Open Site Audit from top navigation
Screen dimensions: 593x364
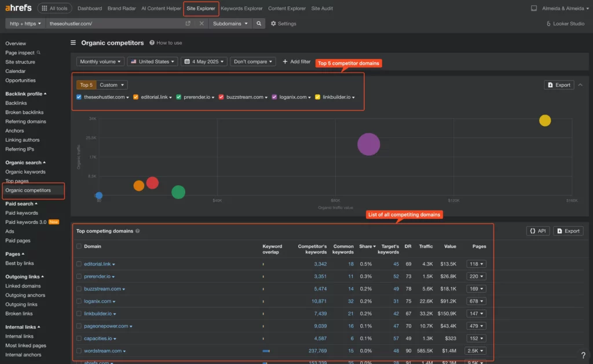(322, 9)
